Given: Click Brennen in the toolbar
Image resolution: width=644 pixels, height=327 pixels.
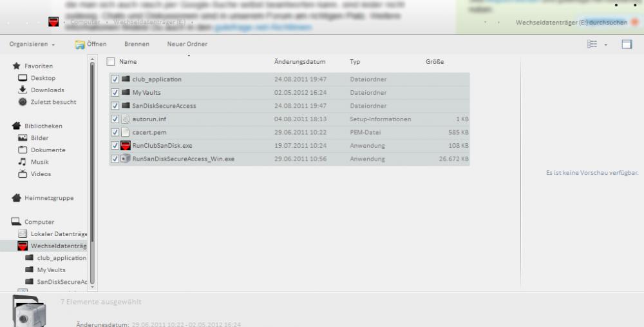Looking at the screenshot, I should [137, 44].
